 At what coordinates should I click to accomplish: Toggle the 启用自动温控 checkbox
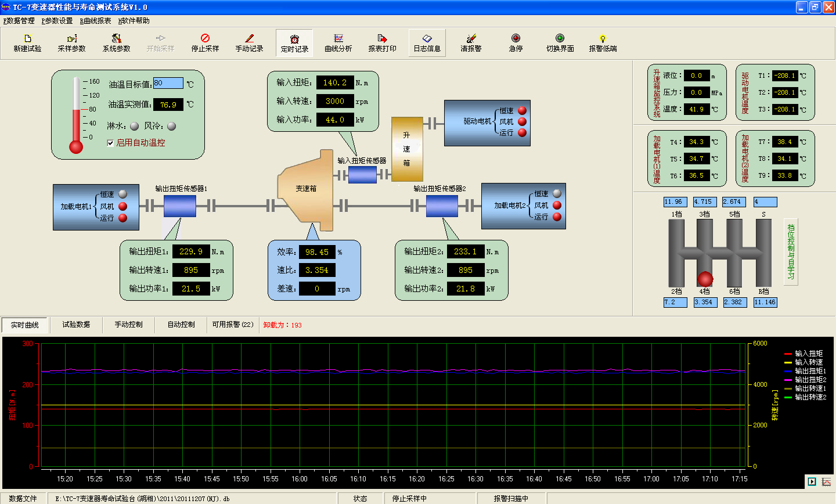[110, 143]
